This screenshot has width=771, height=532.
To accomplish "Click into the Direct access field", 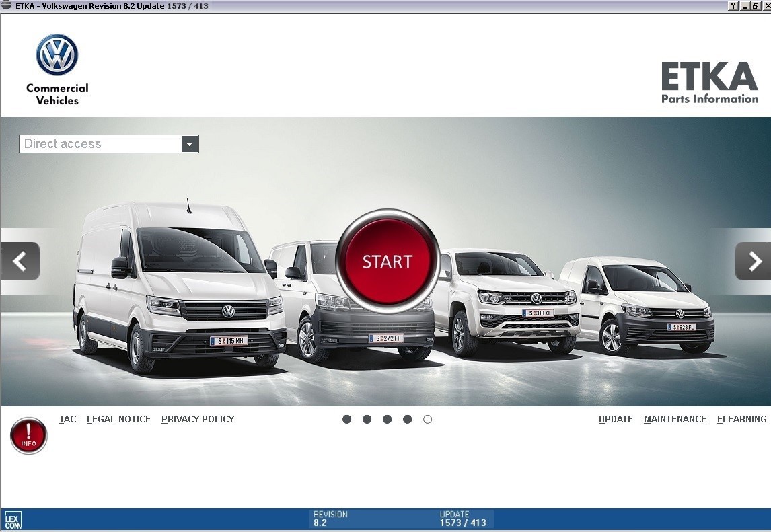I will [x=100, y=144].
